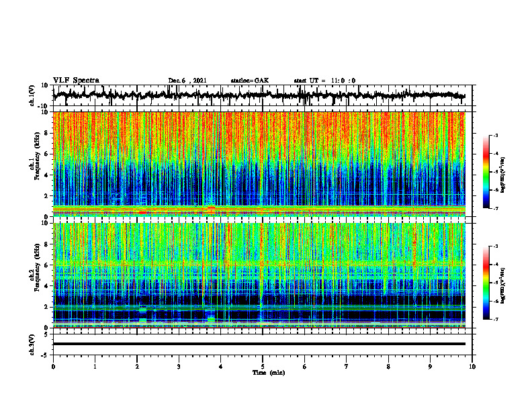This screenshot has height=411, width=532.
Task: Click the "ch.1(V)" axis label
Action: pyautogui.click(x=32, y=95)
